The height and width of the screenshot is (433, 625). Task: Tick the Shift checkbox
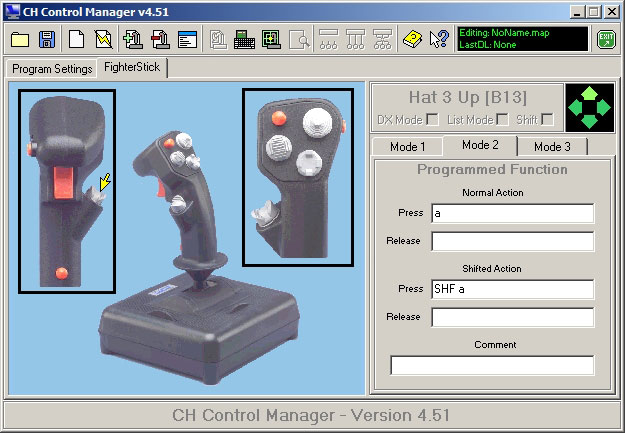click(x=547, y=119)
